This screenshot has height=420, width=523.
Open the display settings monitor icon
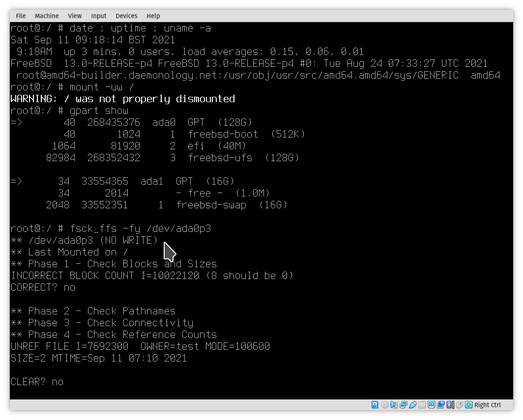431,405
